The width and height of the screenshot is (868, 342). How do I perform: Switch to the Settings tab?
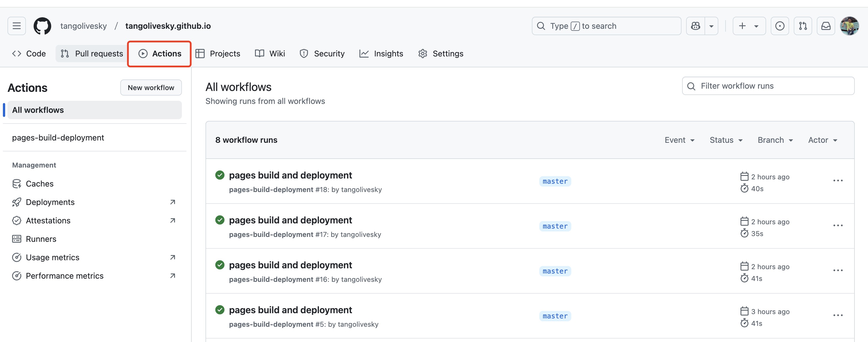point(441,54)
